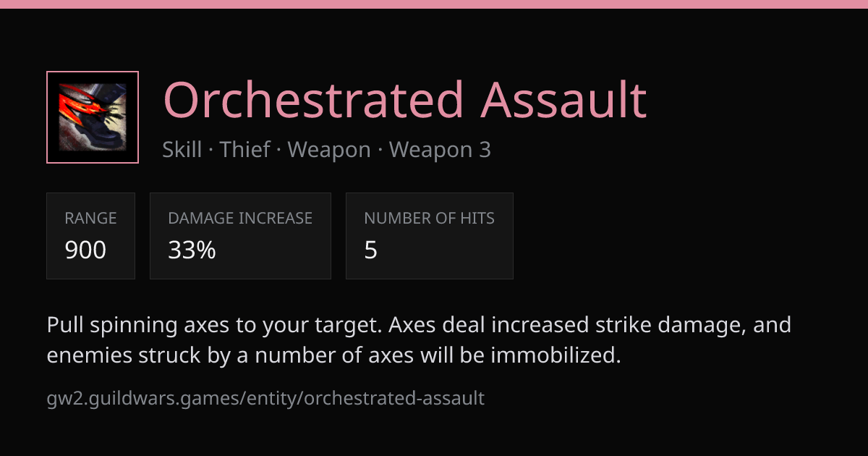Click Weapon category between Thief and Weapon 3

(329, 150)
